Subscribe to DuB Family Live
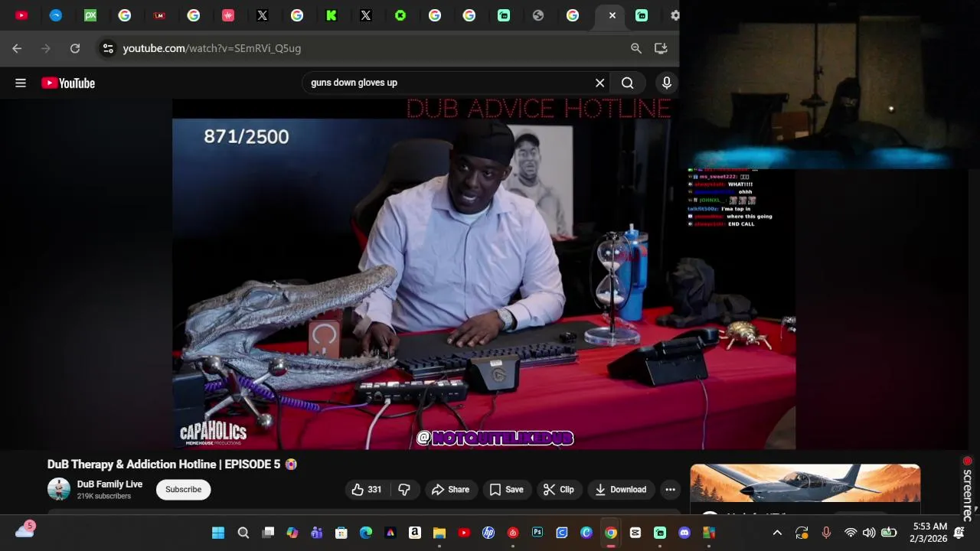The width and height of the screenshot is (980, 551). point(183,490)
